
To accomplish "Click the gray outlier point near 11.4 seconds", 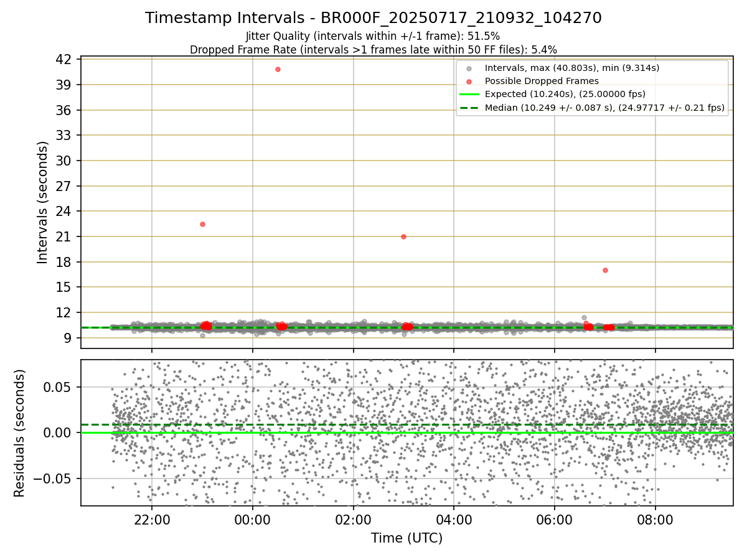I will (x=584, y=317).
